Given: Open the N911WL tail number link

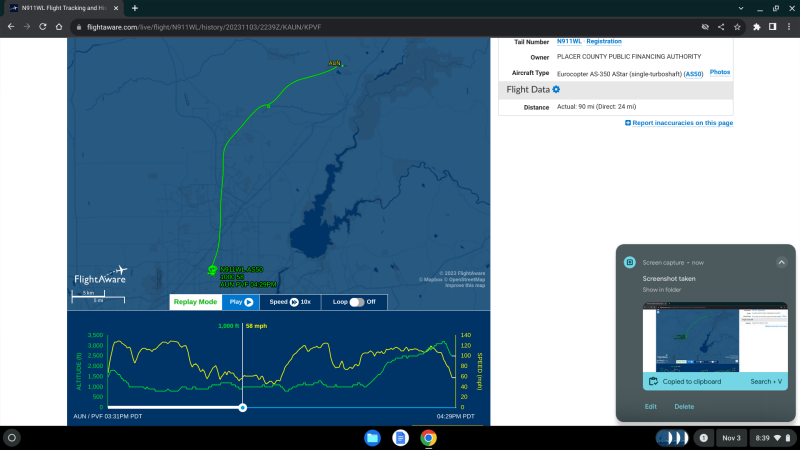Looking at the screenshot, I should pyautogui.click(x=569, y=41).
